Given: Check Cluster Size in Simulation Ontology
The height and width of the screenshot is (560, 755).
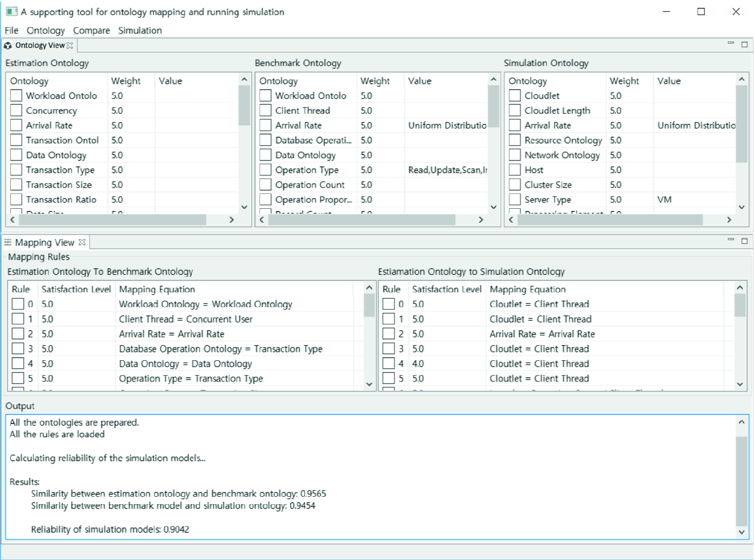Looking at the screenshot, I should point(515,184).
